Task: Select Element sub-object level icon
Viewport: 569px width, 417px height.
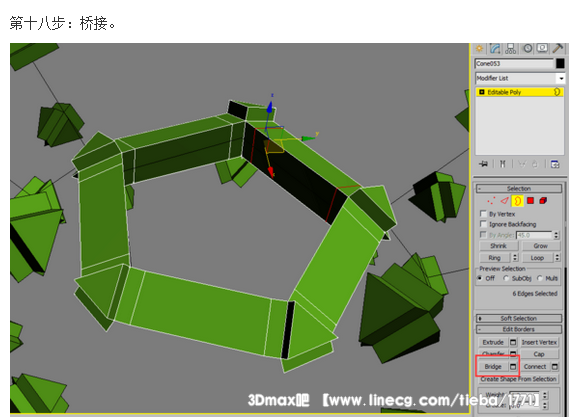Action: click(x=543, y=201)
